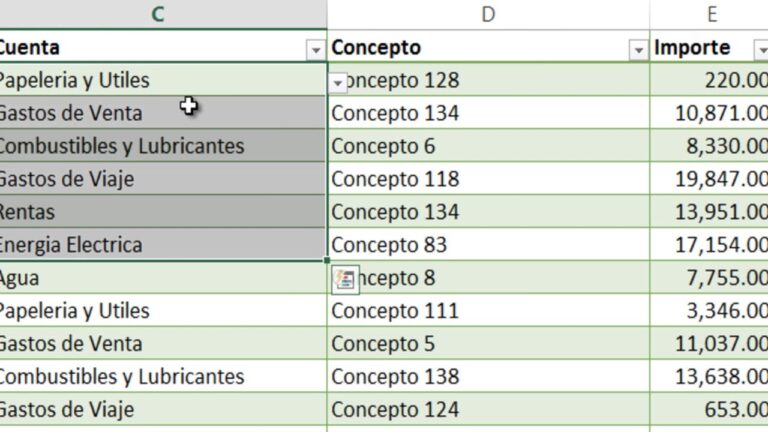Click the Cuenta header cell

[163, 47]
